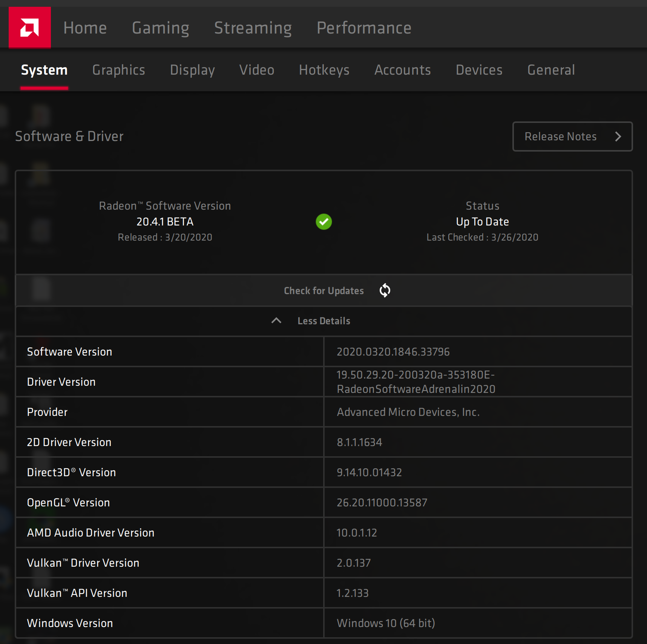Open the Home tab

(85, 28)
